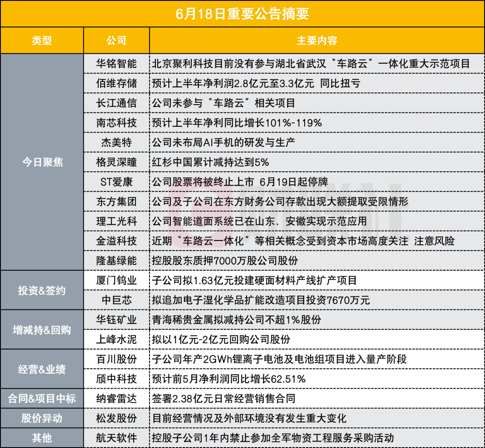The width and height of the screenshot is (485, 448).
Task: Click text 控股股东质押7000万股公司股份
Action: (x=225, y=261)
